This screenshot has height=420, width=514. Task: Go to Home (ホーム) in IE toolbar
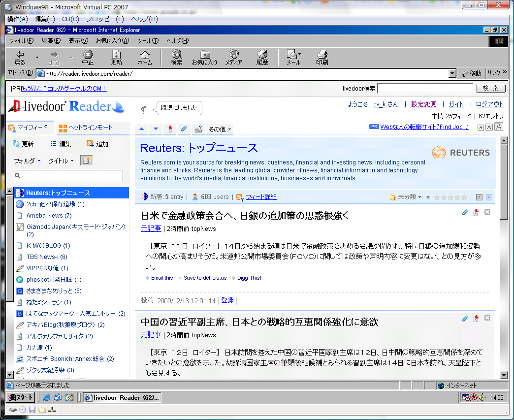(x=145, y=58)
